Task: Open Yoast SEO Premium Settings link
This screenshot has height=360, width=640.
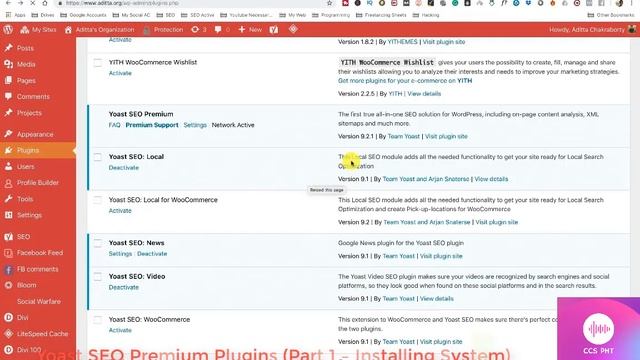Action: pyautogui.click(x=195, y=125)
